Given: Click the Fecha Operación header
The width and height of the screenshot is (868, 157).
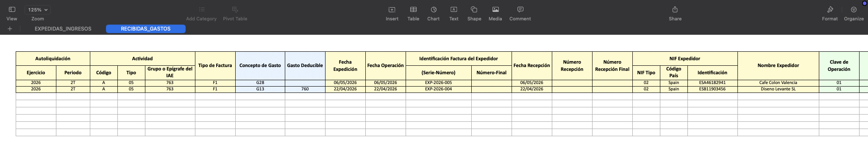Looking at the screenshot, I should [386, 66].
